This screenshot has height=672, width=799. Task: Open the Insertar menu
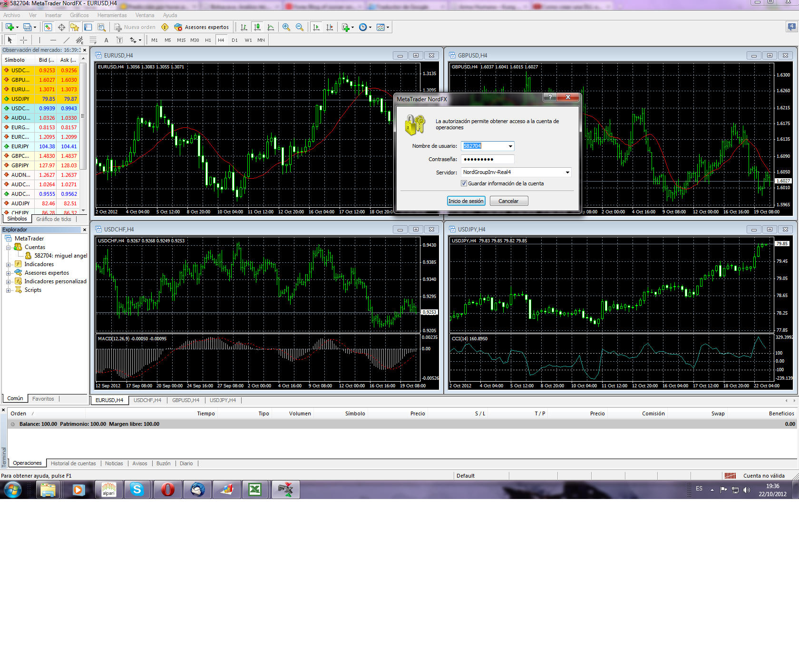[53, 15]
